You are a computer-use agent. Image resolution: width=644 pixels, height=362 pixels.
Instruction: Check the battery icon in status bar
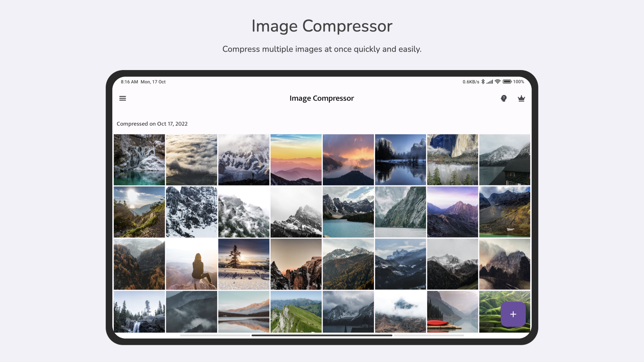point(507,81)
